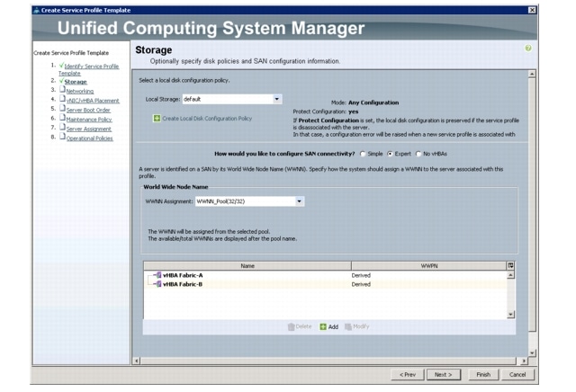Click the page icon beside Networking step
Screen dimensions: 576x392
click(62, 90)
